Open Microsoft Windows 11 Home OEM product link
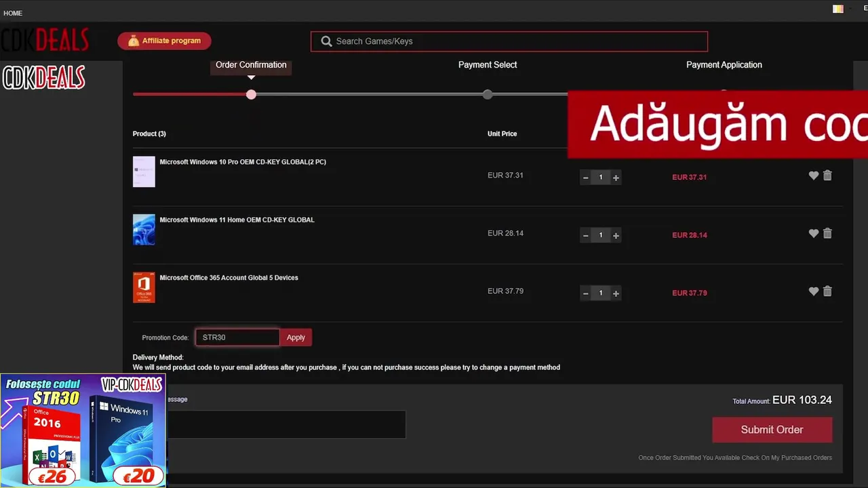The image size is (868, 488). [x=237, y=220]
